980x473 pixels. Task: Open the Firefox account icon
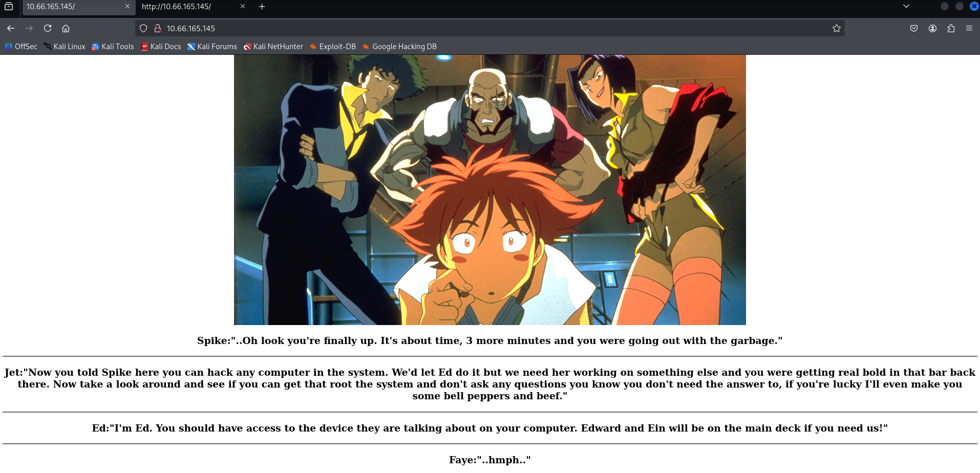(932, 28)
